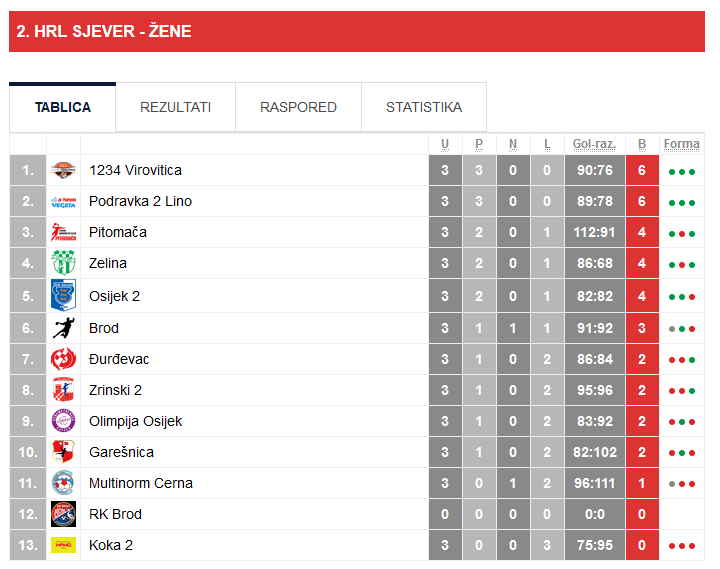Click the Pitomača team crest
Image resolution: width=720 pixels, height=569 pixels.
[x=63, y=233]
